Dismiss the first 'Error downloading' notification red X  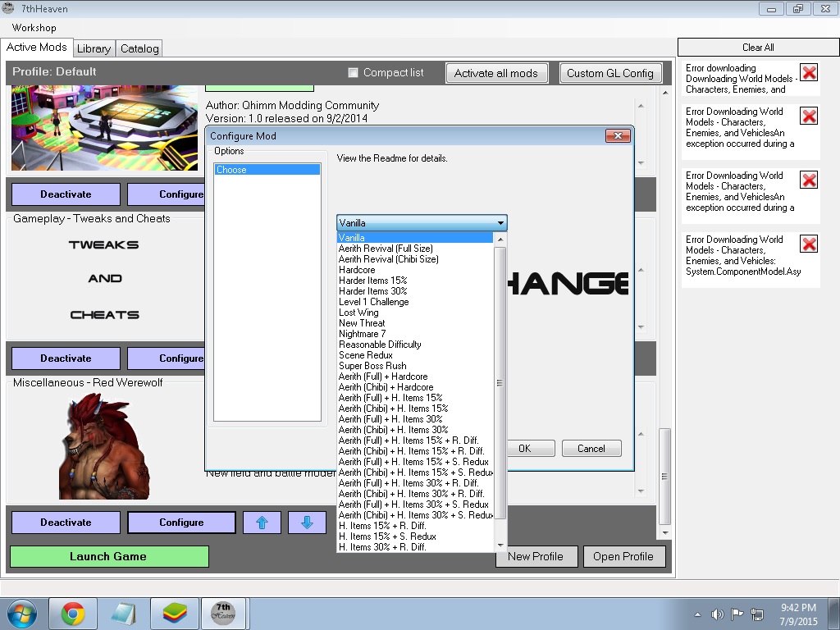(x=809, y=72)
